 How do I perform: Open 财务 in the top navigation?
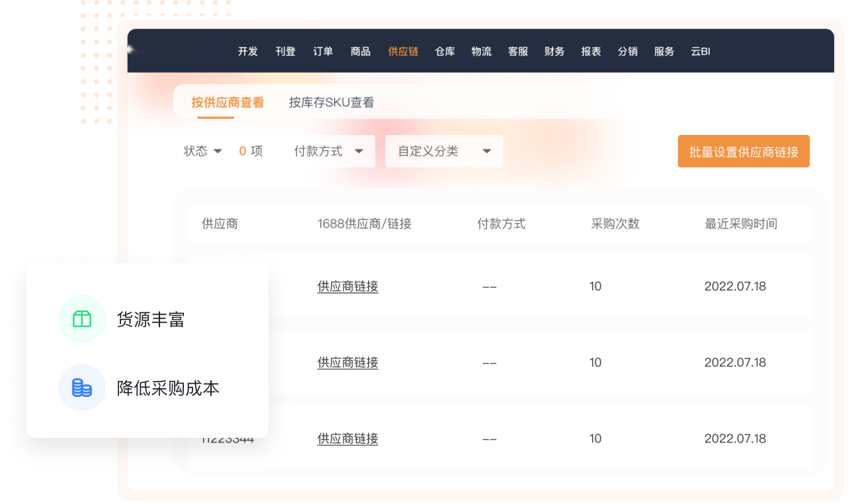[554, 52]
